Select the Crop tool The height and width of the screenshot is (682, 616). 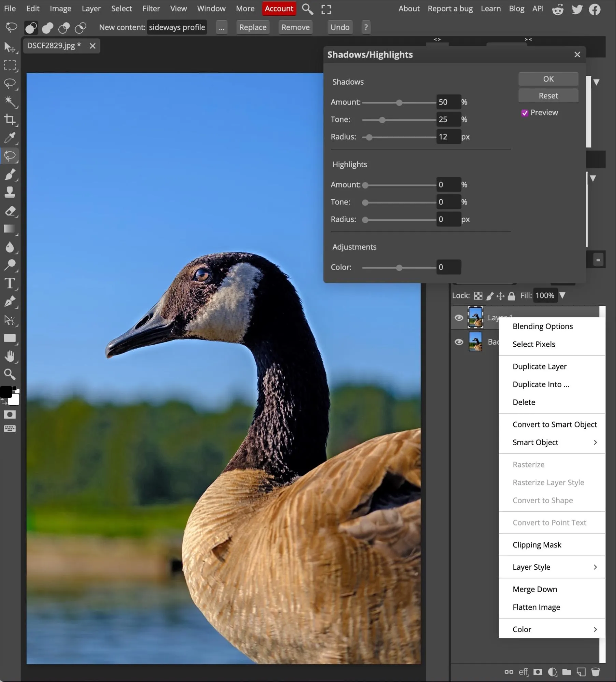(x=11, y=120)
